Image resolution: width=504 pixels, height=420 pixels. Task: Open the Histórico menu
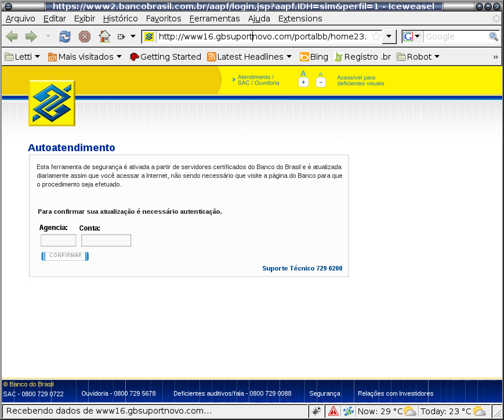(x=121, y=19)
